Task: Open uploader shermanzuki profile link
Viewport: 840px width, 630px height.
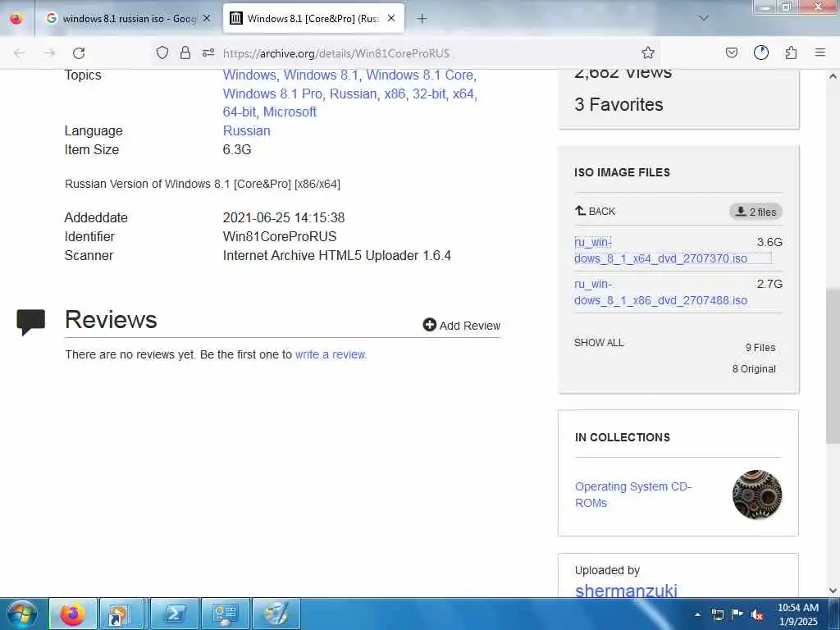Action: point(626,591)
